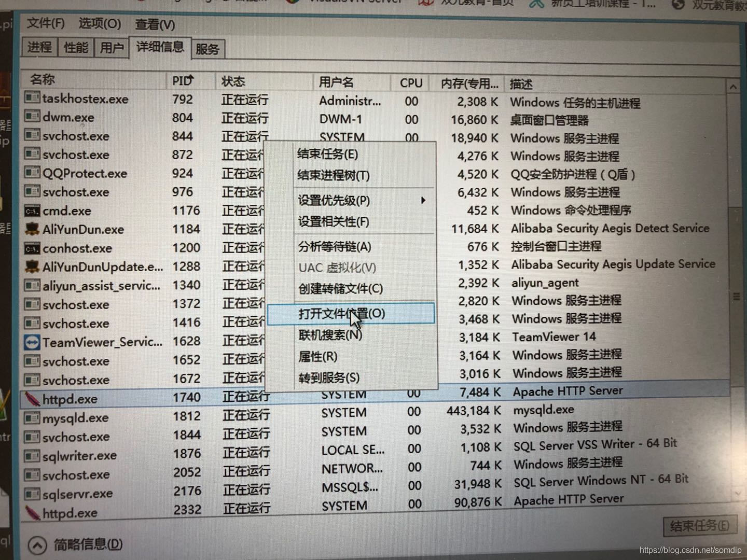The height and width of the screenshot is (560, 747).
Task: Click the AliYunDunUpdate.exe icon
Action: point(32,266)
